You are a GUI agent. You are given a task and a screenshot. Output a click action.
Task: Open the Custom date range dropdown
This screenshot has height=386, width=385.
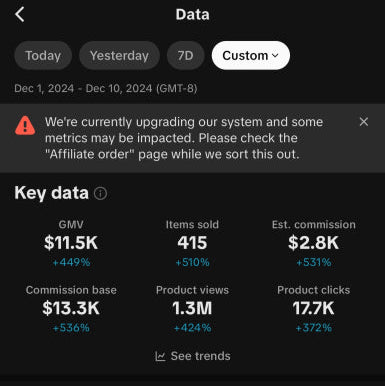(x=251, y=55)
